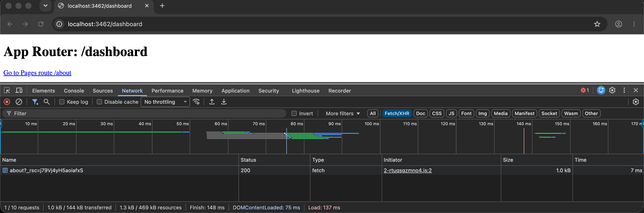The width and height of the screenshot is (644, 213).
Task: Close the DevTools panel
Action: 636,90
